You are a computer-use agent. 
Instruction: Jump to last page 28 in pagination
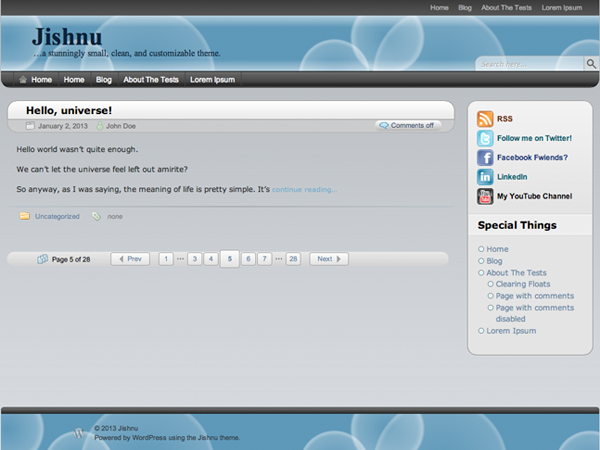click(x=293, y=259)
